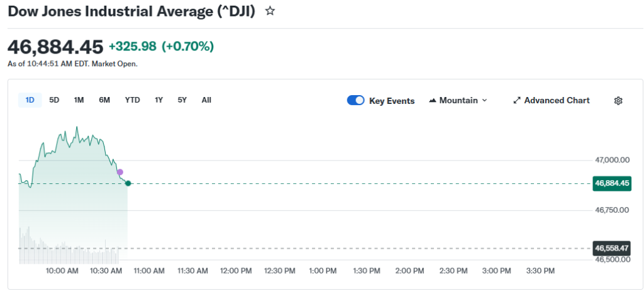Select the 1Y time range
This screenshot has height=291, width=644.
click(x=159, y=100)
